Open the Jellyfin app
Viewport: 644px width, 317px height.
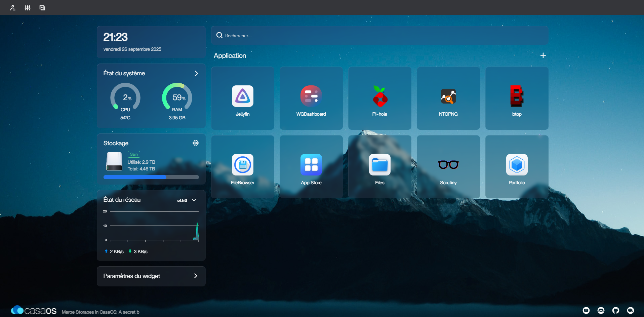[242, 96]
